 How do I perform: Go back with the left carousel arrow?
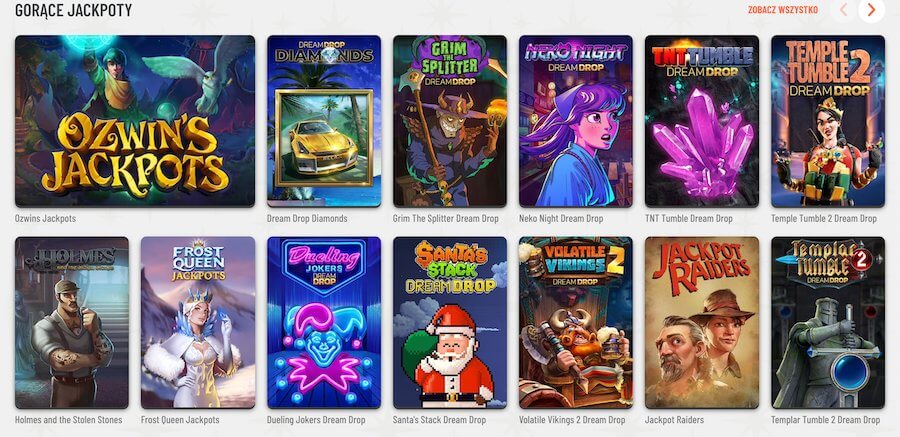[x=844, y=10]
